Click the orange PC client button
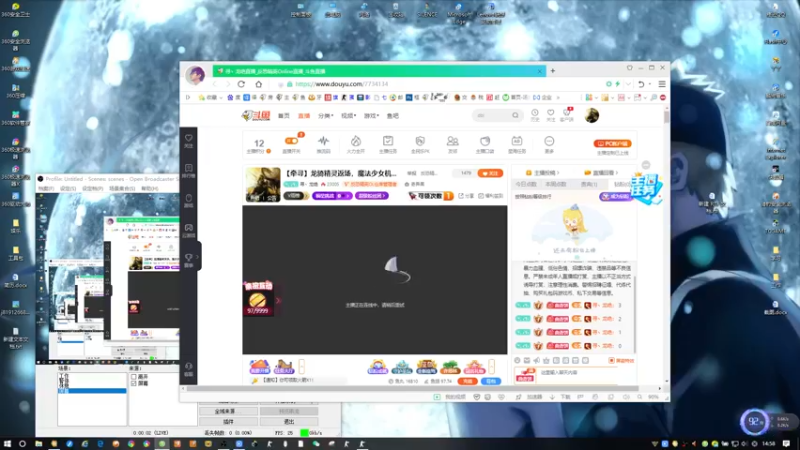The width and height of the screenshot is (800, 450). pyautogui.click(x=612, y=144)
